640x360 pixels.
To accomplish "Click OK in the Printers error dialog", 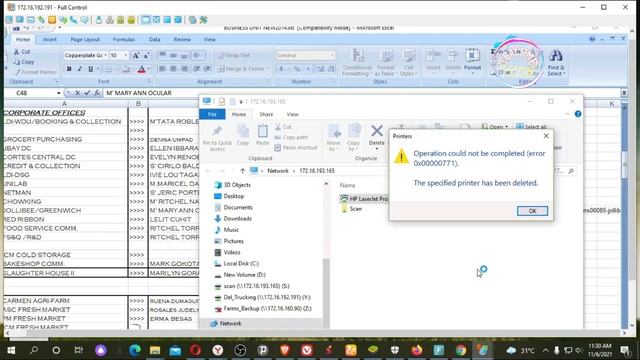I will click(x=532, y=211).
